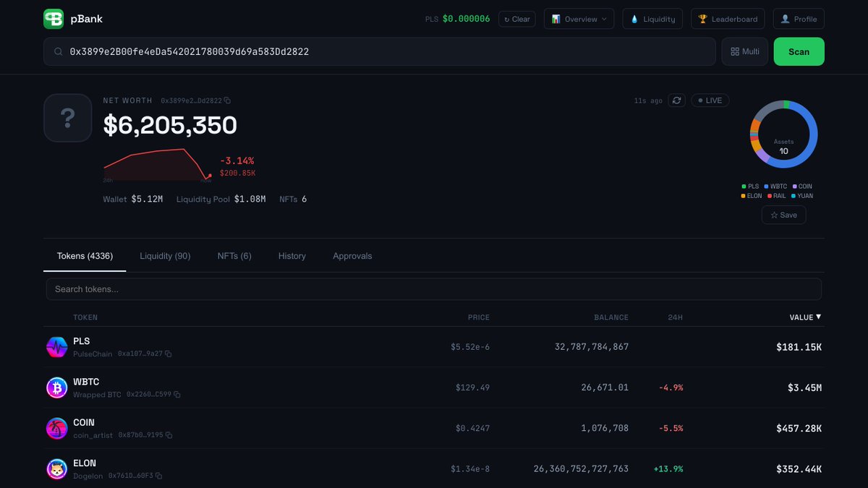Click the PLS PulseChain token icon
Image resolution: width=868 pixels, height=488 pixels.
coord(56,347)
